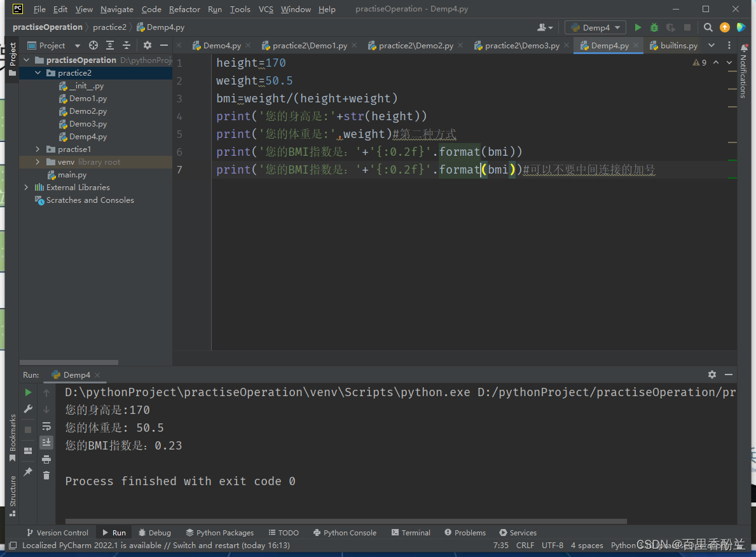756x557 pixels.
Task: Run Demp4 with the green play button
Action: coord(638,27)
